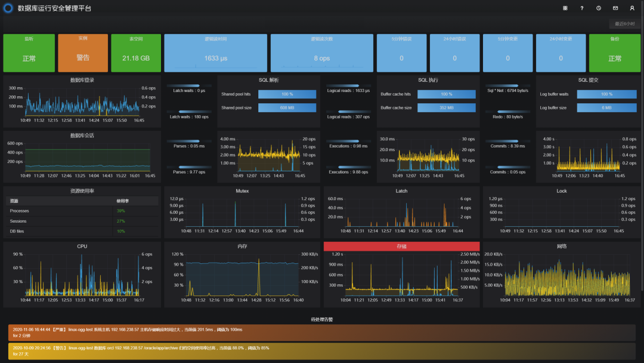Select the 逻辑读时间 1633 µs panel
644x363 pixels.
(216, 53)
